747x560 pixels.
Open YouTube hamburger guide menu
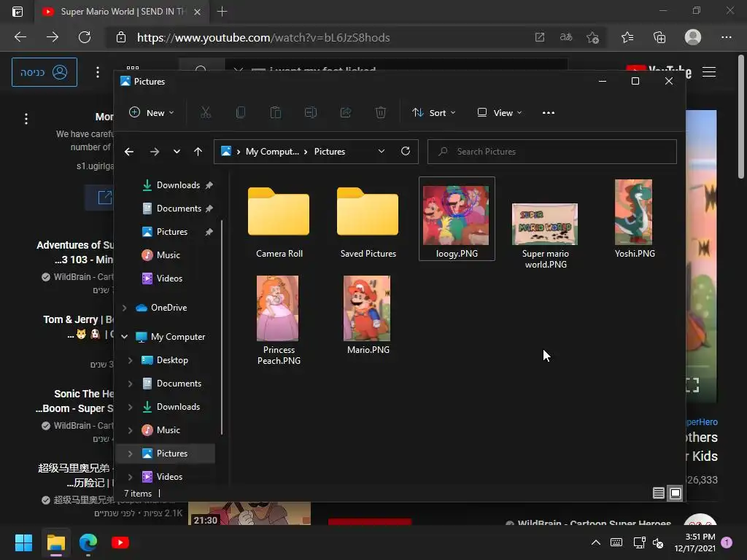point(709,72)
